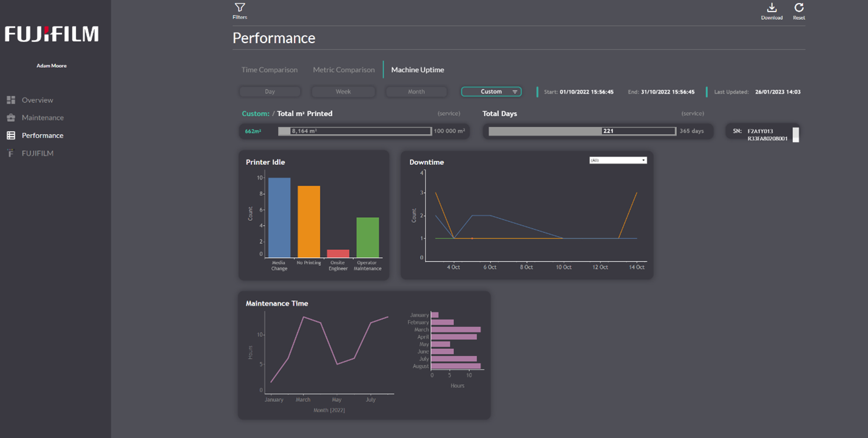Toggle the Week time period

pyautogui.click(x=343, y=91)
